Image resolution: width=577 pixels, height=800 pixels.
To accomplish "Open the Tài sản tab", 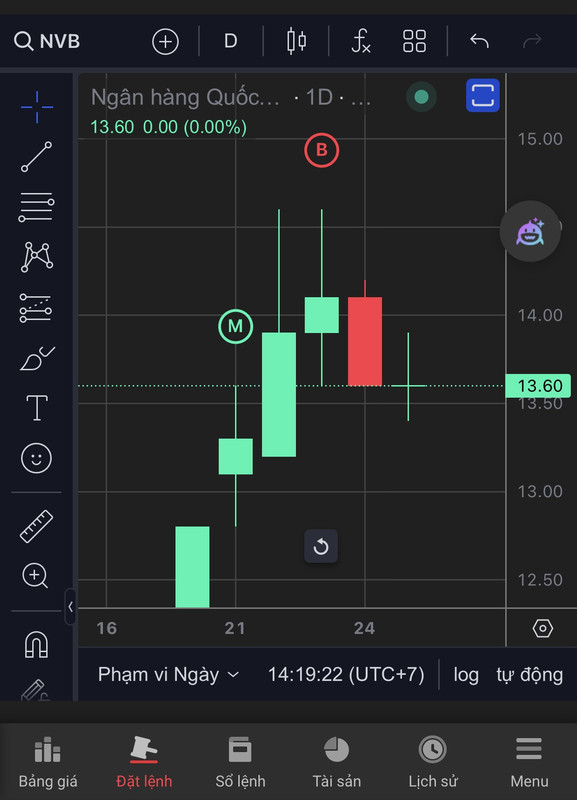I will coord(337,763).
